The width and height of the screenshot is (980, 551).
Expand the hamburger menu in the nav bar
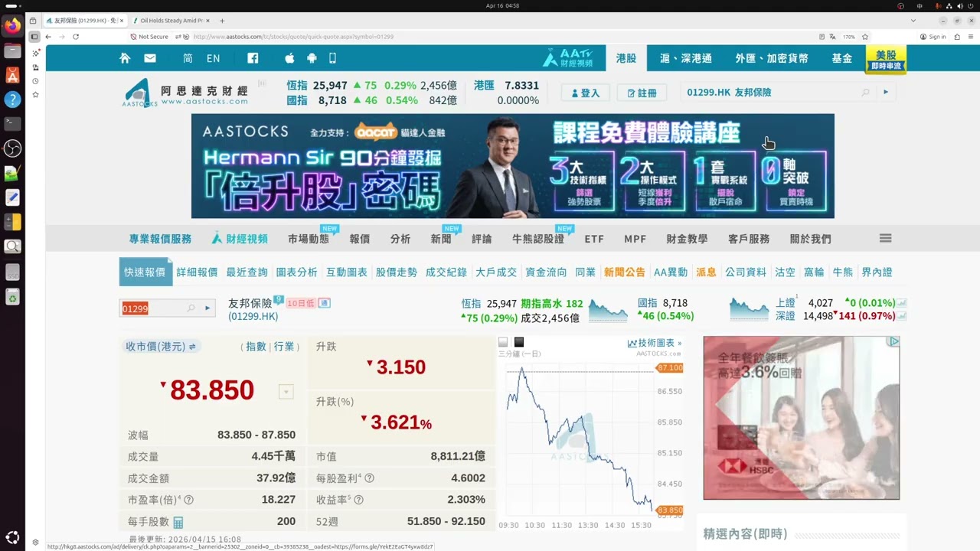point(886,239)
